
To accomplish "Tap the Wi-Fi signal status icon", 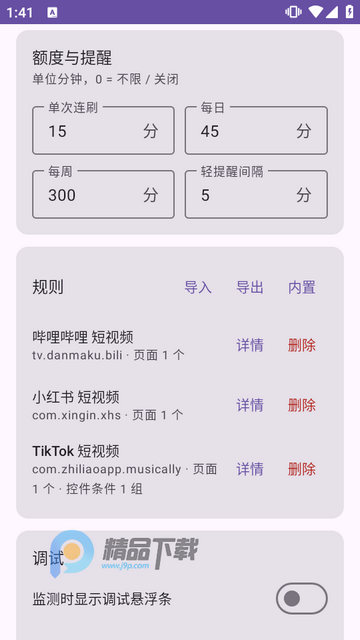I will point(316,12).
